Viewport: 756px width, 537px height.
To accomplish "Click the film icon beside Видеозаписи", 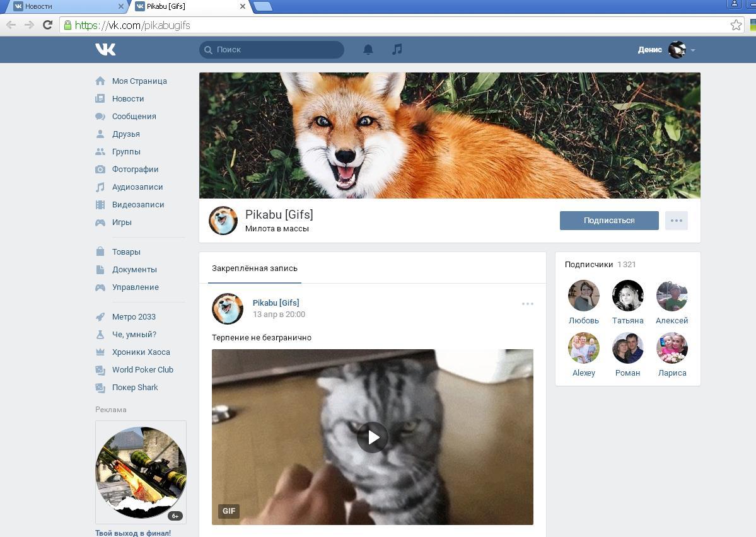I will point(100,204).
